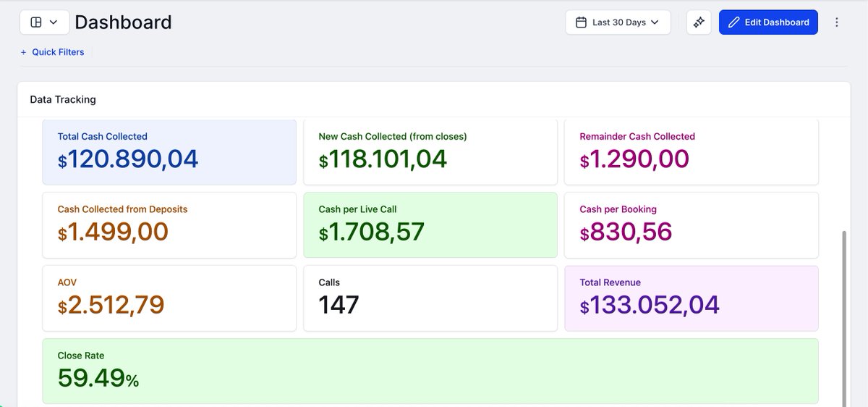
Task: Select the Remainder Cash Collected card
Action: pyautogui.click(x=692, y=152)
